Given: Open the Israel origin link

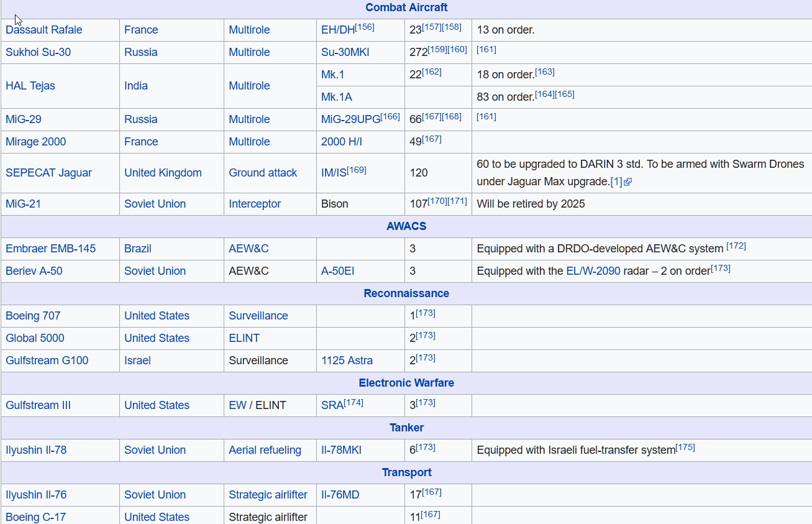Looking at the screenshot, I should click(x=137, y=361).
